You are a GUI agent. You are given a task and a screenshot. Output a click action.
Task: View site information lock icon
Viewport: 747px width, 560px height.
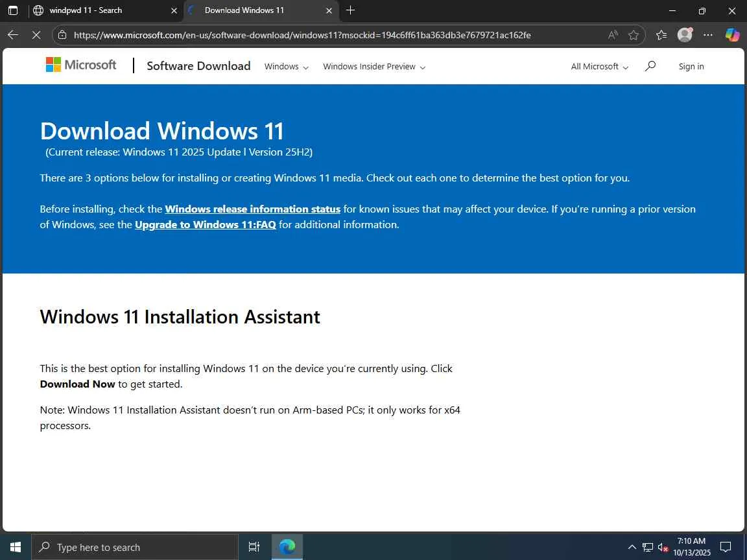pyautogui.click(x=62, y=35)
